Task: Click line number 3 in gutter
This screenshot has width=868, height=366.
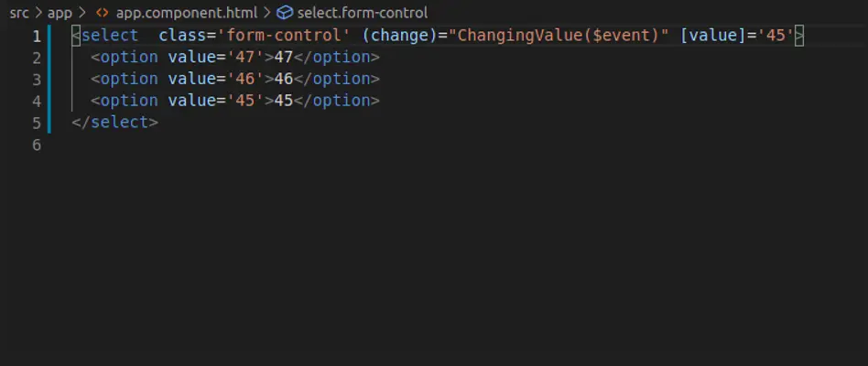Action: [x=37, y=80]
